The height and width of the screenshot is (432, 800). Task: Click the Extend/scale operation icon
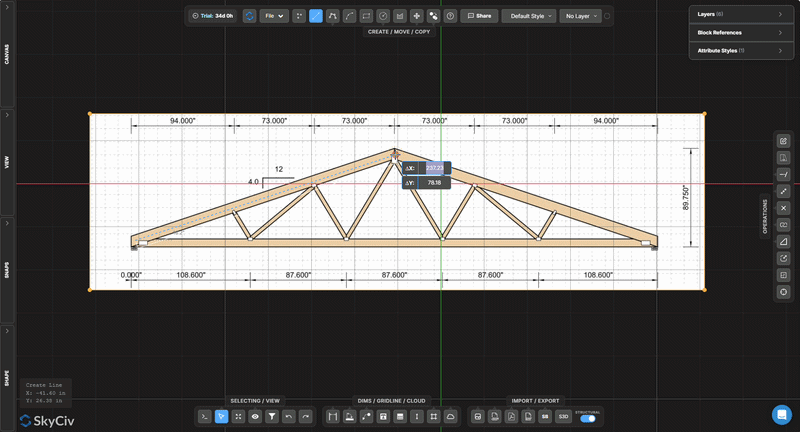[784, 191]
